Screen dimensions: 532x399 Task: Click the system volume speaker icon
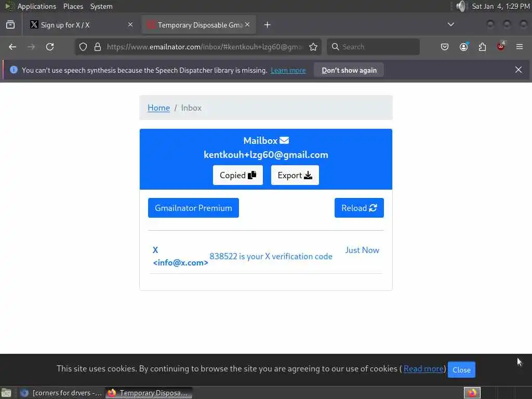pyautogui.click(x=461, y=6)
